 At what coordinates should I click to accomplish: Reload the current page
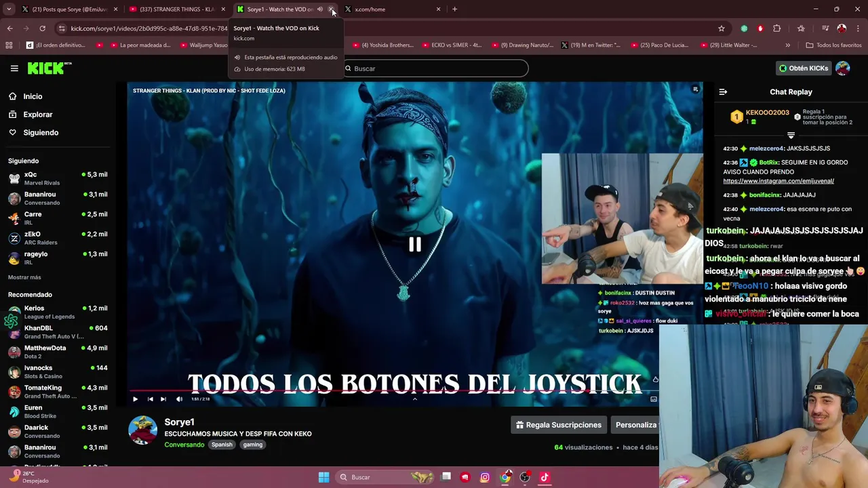tap(42, 28)
